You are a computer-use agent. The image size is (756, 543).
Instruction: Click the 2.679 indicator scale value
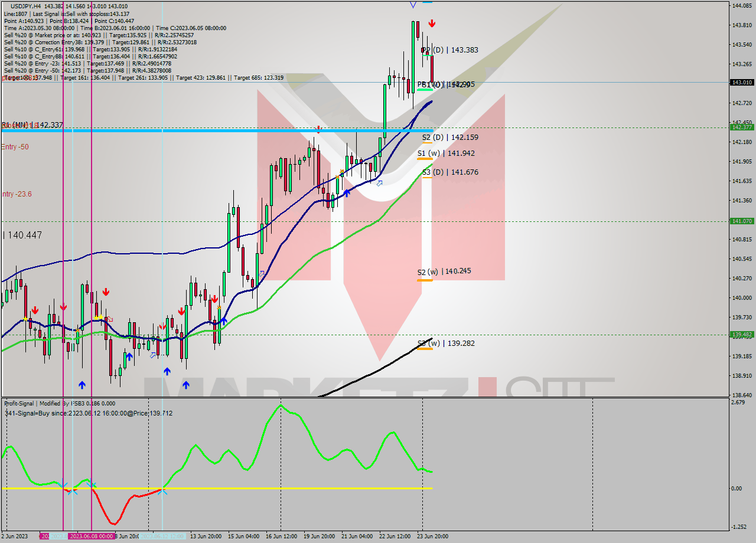(x=737, y=403)
